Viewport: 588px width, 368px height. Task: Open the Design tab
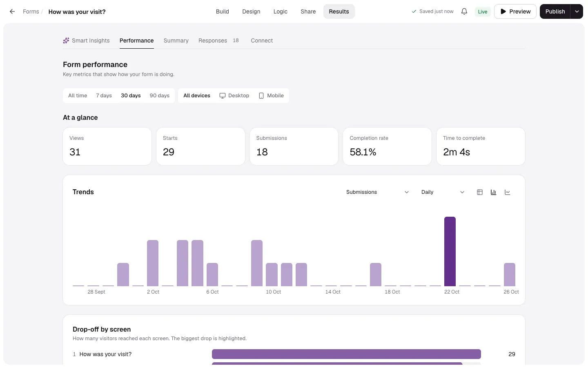[x=251, y=11]
